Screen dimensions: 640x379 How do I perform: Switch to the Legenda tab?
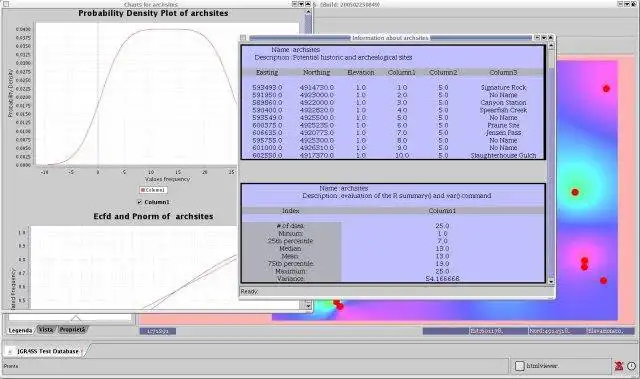point(20,330)
